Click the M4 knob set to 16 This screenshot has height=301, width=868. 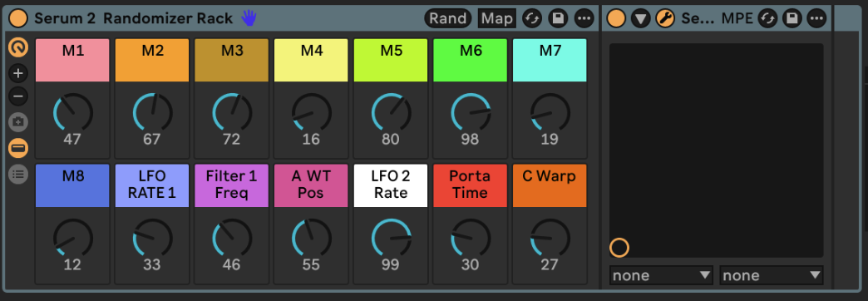311,112
